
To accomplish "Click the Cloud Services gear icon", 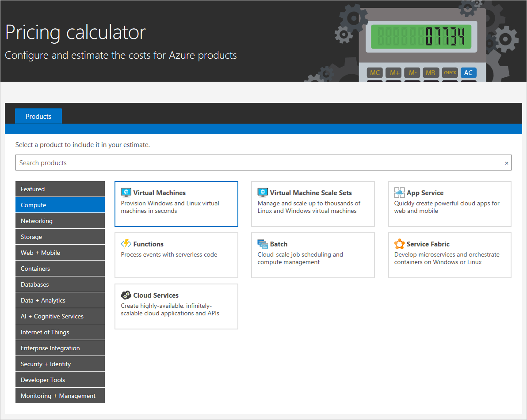I will click(x=126, y=295).
